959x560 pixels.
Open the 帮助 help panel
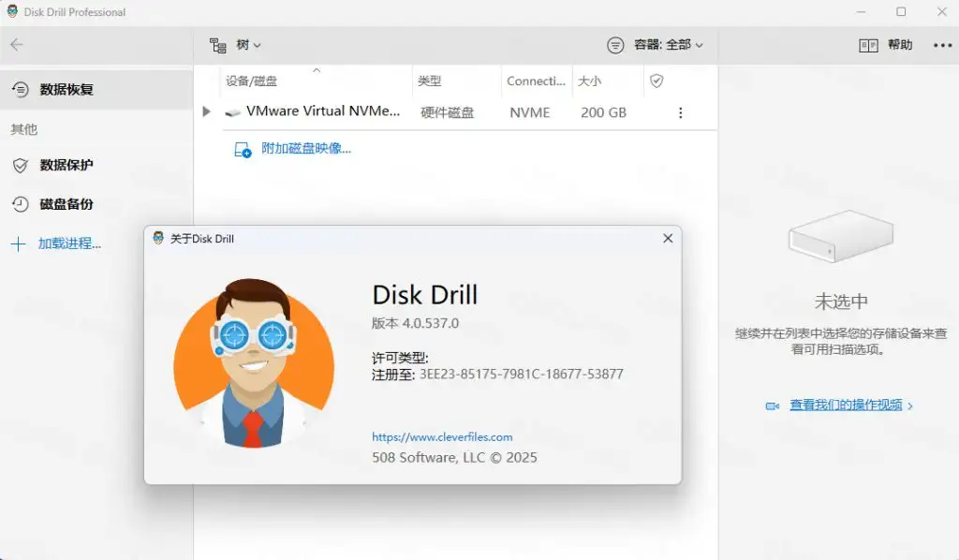click(900, 45)
